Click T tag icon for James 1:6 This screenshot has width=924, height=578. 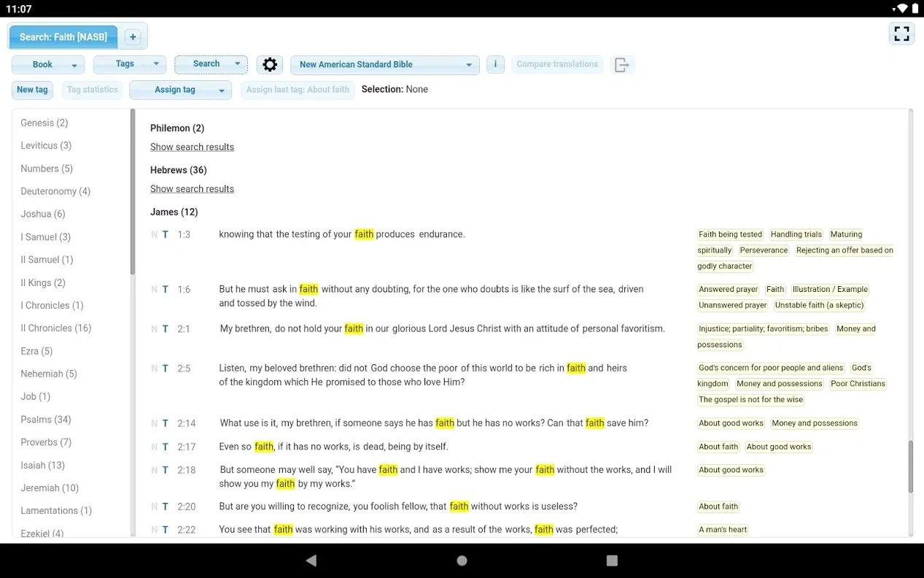(x=166, y=290)
